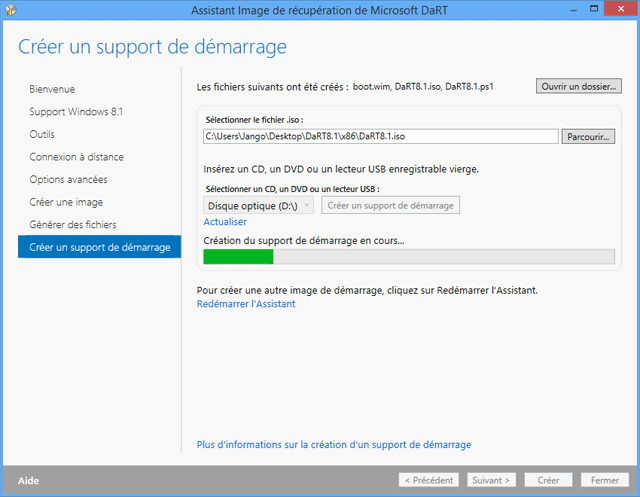Go back with the Précédent button
Image resolution: width=640 pixels, height=497 pixels.
(x=429, y=480)
